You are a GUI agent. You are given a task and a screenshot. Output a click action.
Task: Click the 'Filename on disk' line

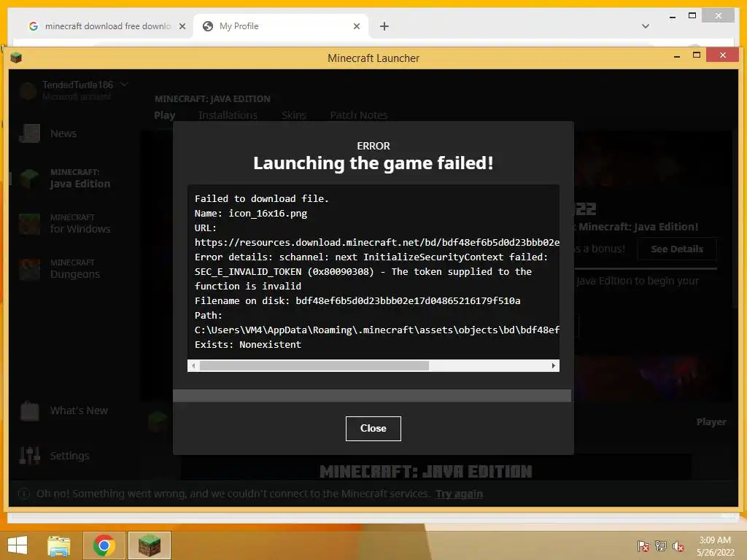tap(357, 301)
